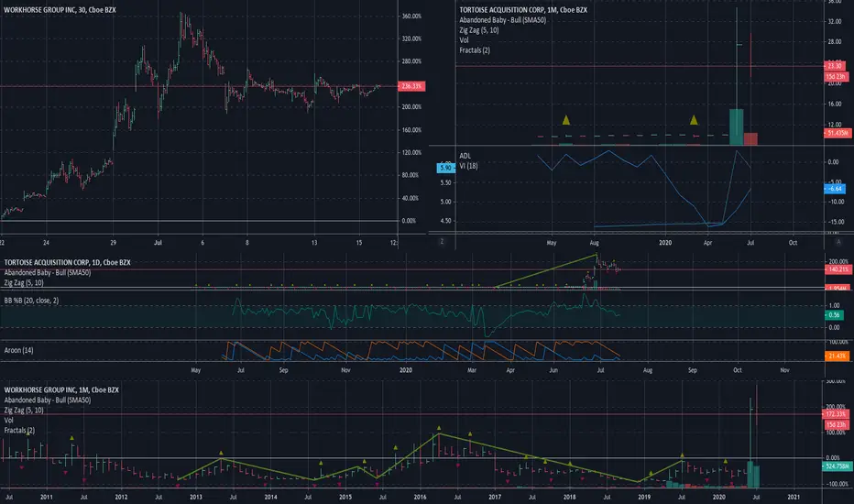Click the blue 5.90 value label
Screen dimensions: 854x504
pos(445,168)
